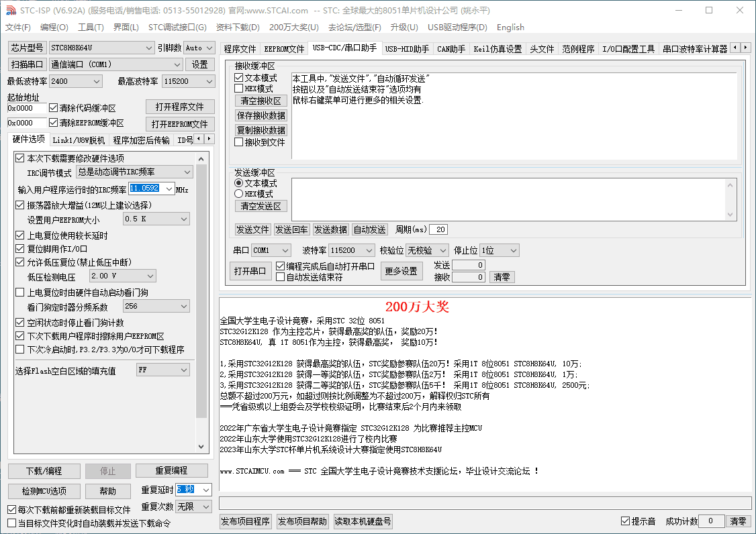
Task: Click 下载/编程 button
Action: point(44,471)
